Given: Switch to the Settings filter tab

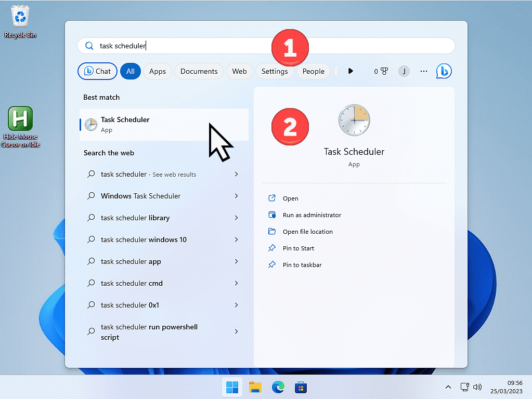Looking at the screenshot, I should 275,71.
